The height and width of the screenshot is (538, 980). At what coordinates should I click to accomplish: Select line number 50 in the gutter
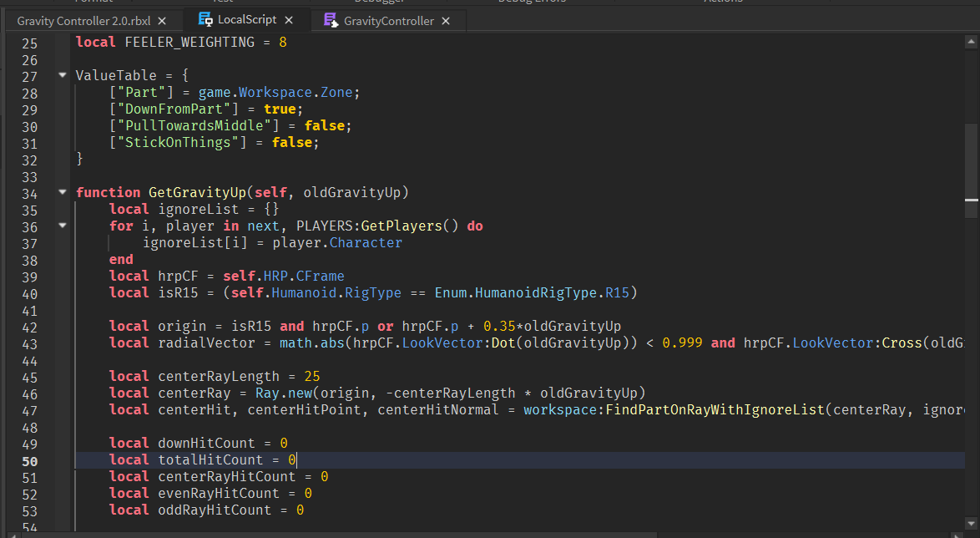point(29,460)
